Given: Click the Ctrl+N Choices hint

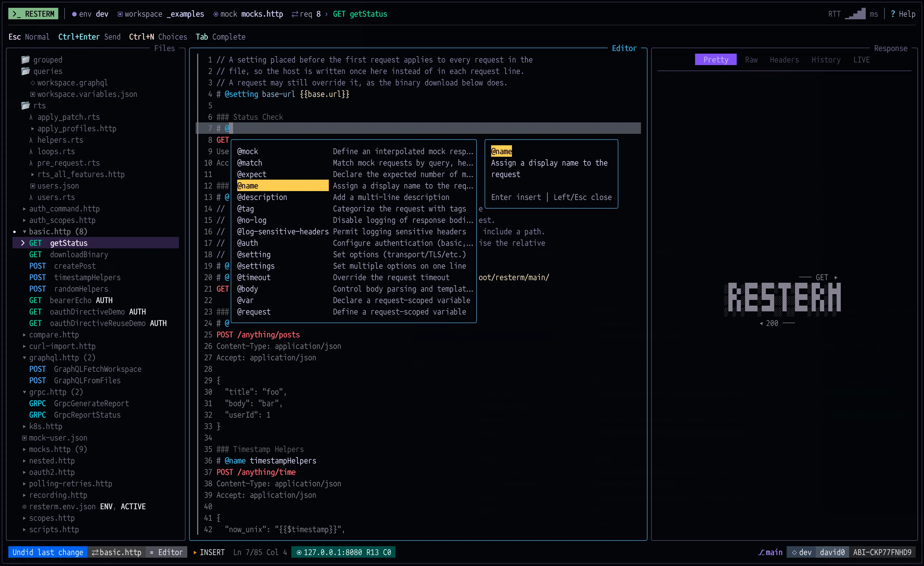Looking at the screenshot, I should pyautogui.click(x=158, y=37).
